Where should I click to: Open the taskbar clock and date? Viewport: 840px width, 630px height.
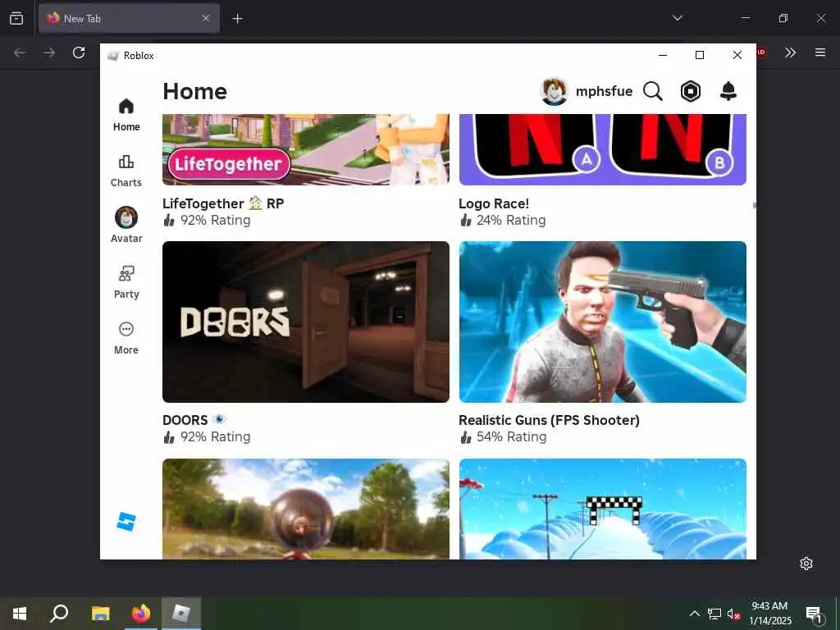pos(769,614)
